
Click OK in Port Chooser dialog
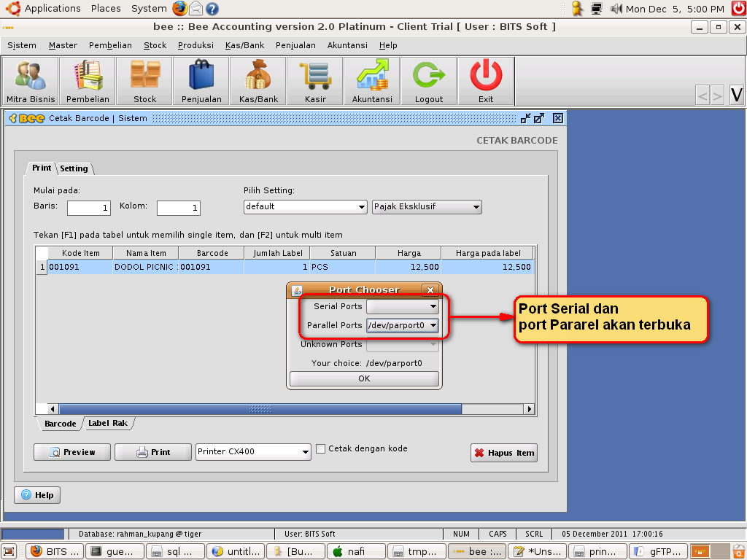click(x=364, y=378)
